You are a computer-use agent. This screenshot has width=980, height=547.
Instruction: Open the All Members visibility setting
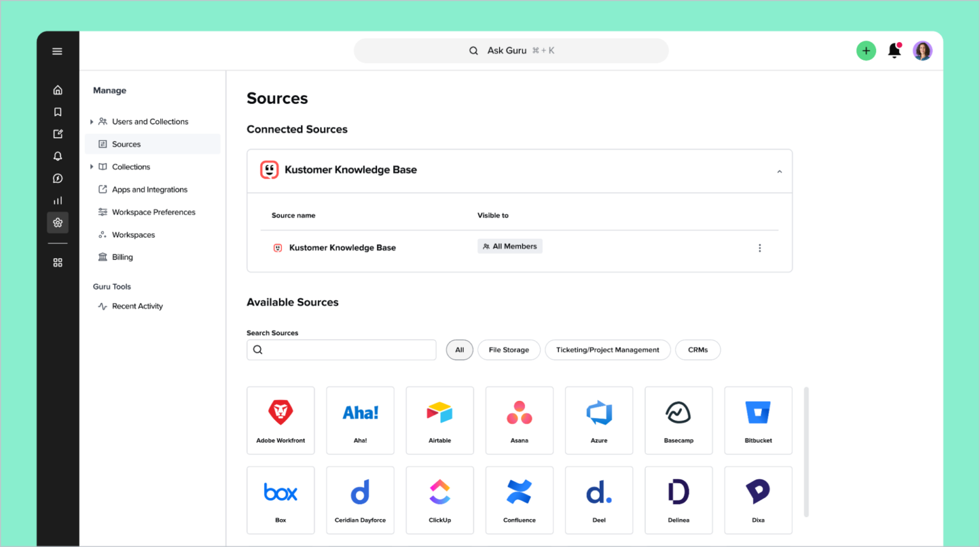pyautogui.click(x=510, y=246)
